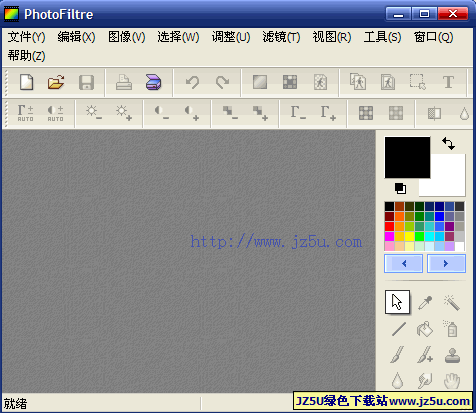Select the Paintbrush tool
The height and width of the screenshot is (413, 476).
pos(398,354)
